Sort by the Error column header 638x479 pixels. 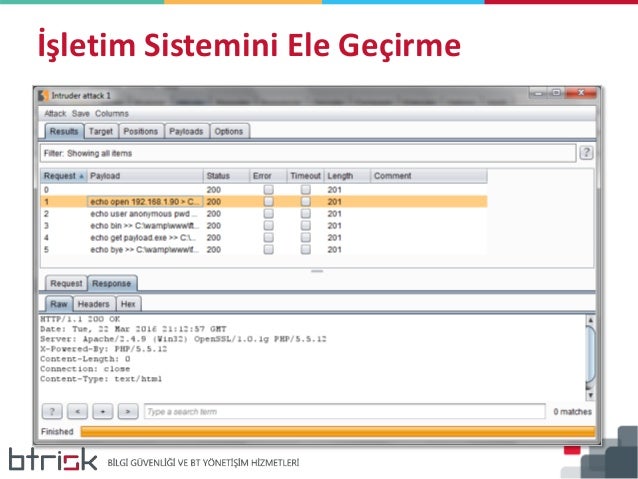(268, 176)
